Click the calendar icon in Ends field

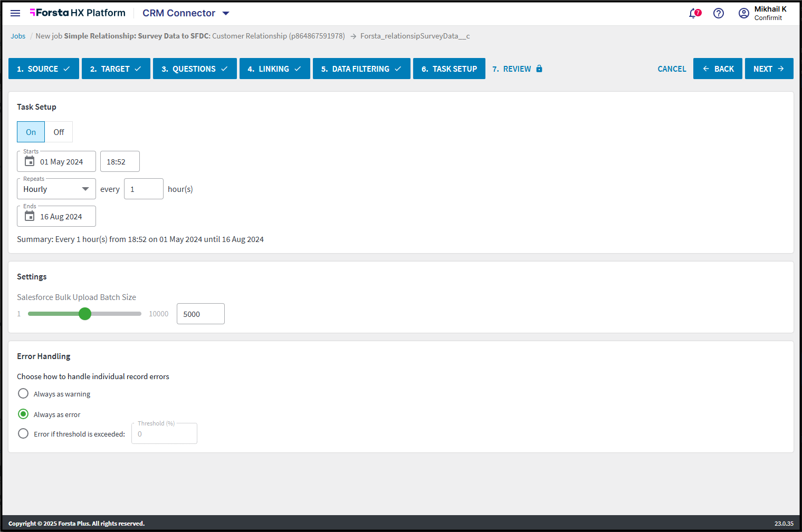tap(30, 216)
